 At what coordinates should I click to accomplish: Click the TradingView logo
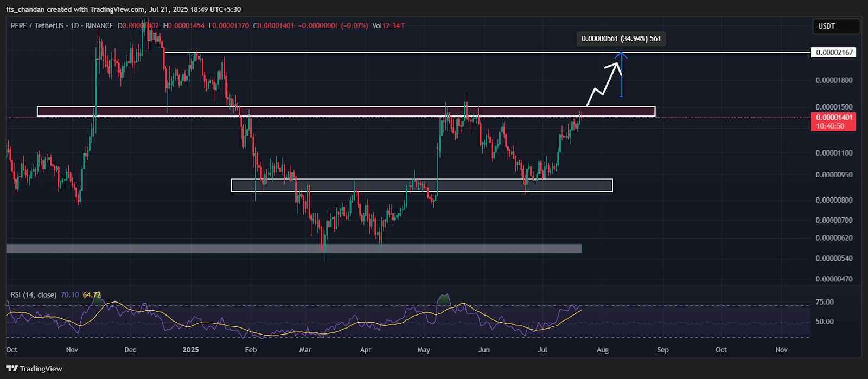pyautogui.click(x=35, y=369)
